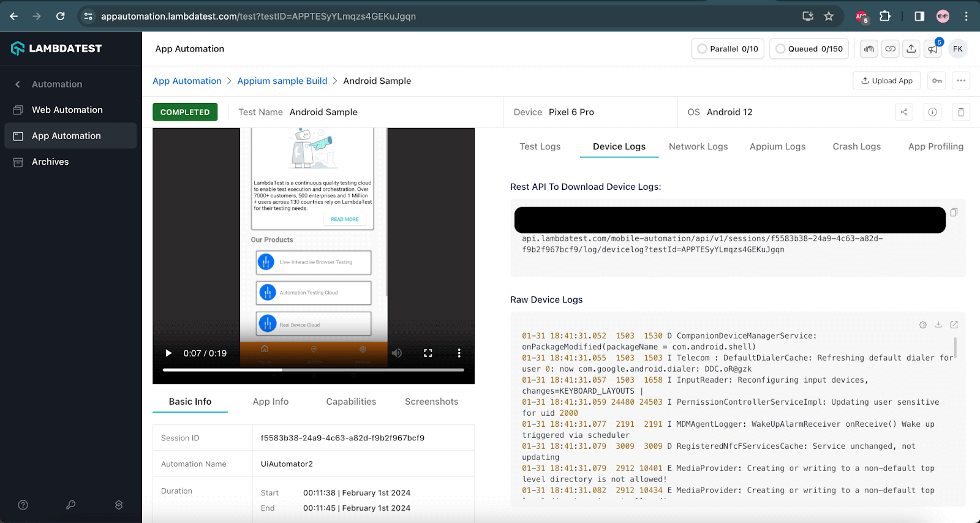The width and height of the screenshot is (980, 523).
Task: Toggle fullscreen for the video player
Action: click(x=428, y=353)
